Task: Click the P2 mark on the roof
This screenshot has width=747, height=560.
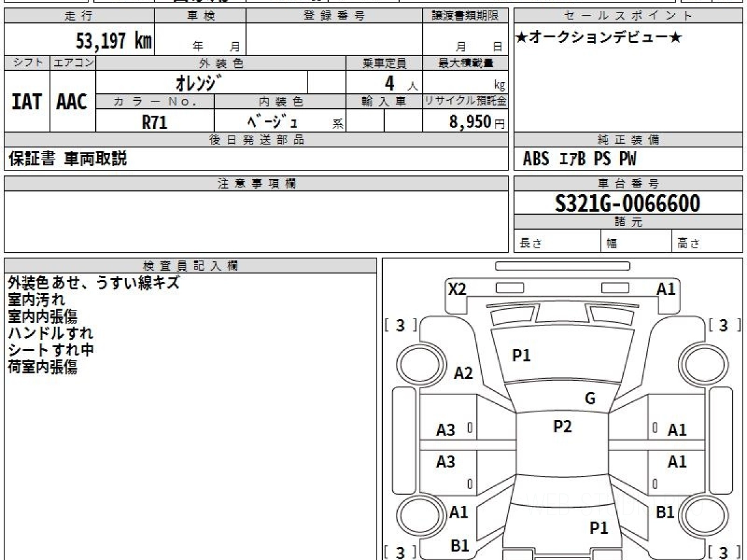Action: [x=562, y=426]
